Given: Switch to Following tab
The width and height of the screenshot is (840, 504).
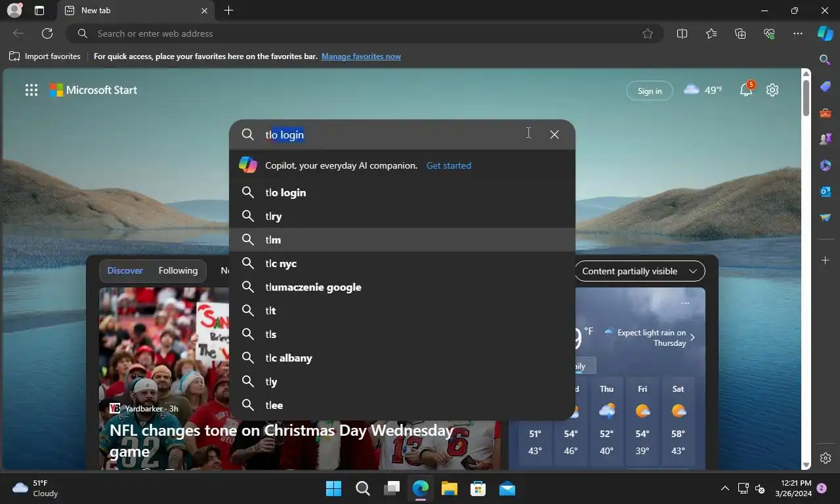Looking at the screenshot, I should point(178,270).
